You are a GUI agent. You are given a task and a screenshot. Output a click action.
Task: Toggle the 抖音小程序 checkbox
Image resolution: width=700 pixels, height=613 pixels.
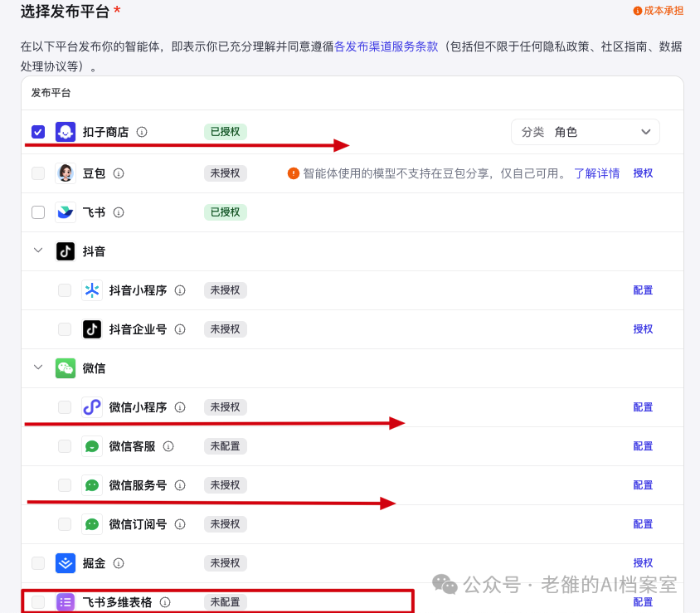[65, 290]
